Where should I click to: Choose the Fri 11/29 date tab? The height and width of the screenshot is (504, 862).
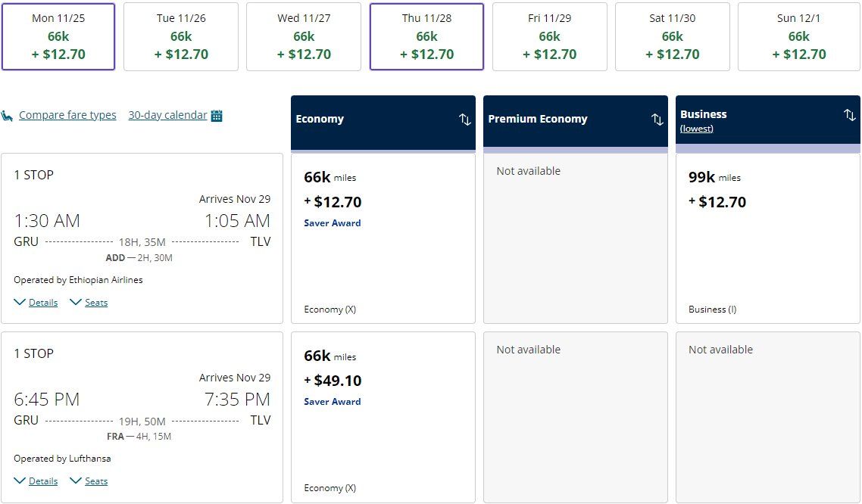click(x=550, y=36)
